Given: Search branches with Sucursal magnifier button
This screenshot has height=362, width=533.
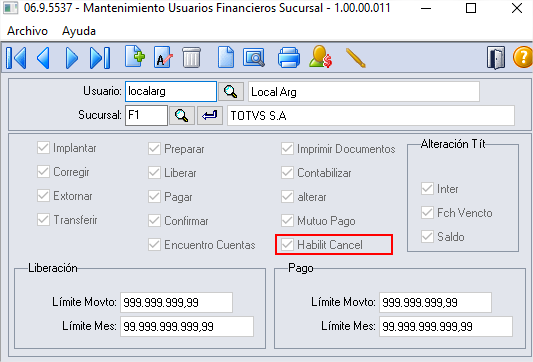Looking at the screenshot, I should point(182,116).
